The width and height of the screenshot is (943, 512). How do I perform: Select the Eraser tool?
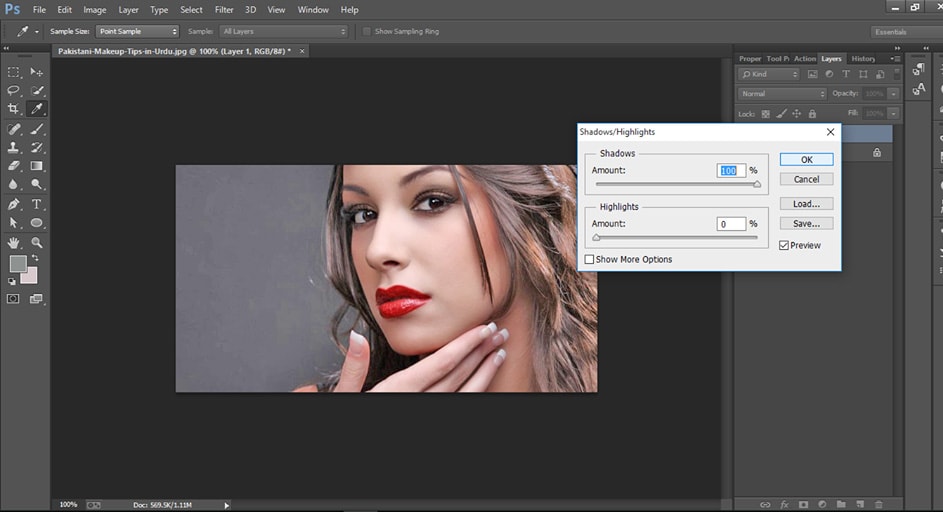[x=14, y=166]
